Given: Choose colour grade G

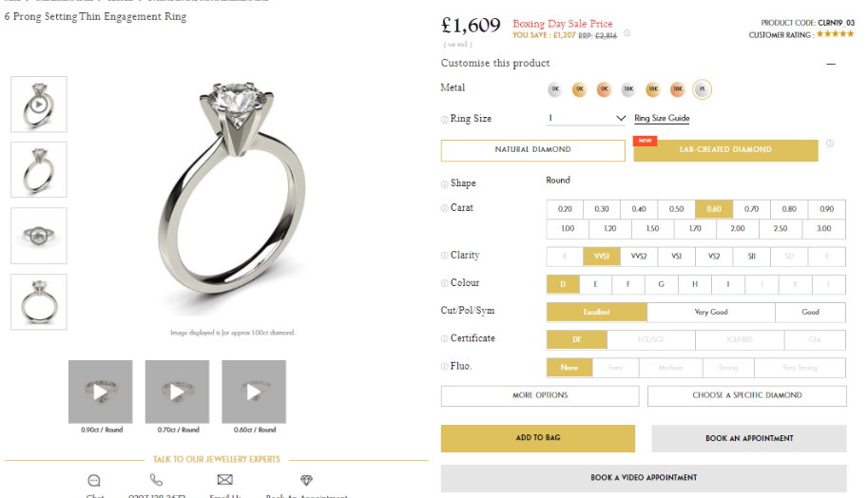Looking at the screenshot, I should [x=661, y=284].
